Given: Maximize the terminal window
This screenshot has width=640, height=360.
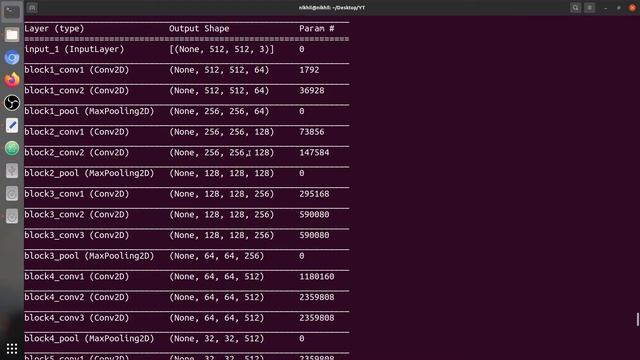Looking at the screenshot, I should [619, 8].
